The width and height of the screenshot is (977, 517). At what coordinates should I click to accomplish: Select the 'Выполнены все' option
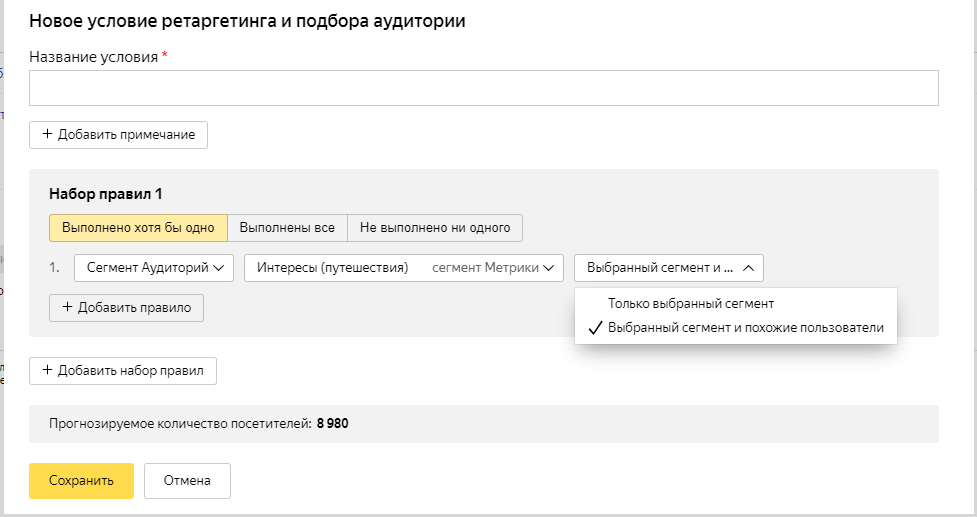click(x=287, y=228)
